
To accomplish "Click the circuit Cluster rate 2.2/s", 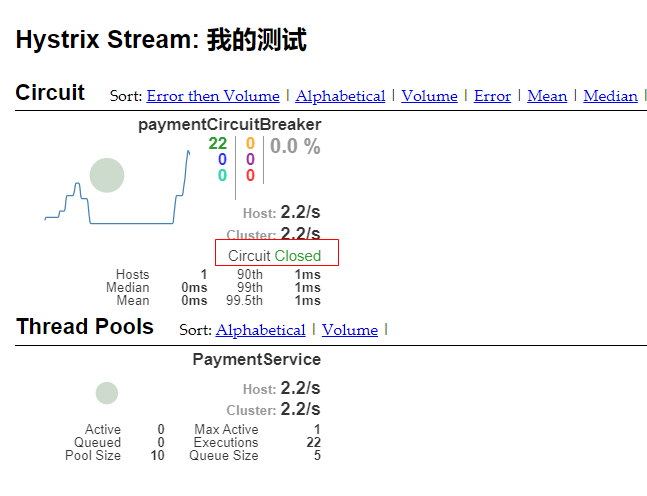I will pyautogui.click(x=300, y=234).
